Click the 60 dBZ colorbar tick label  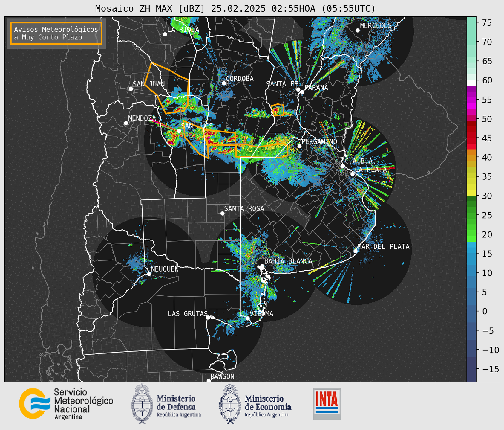pos(487,80)
